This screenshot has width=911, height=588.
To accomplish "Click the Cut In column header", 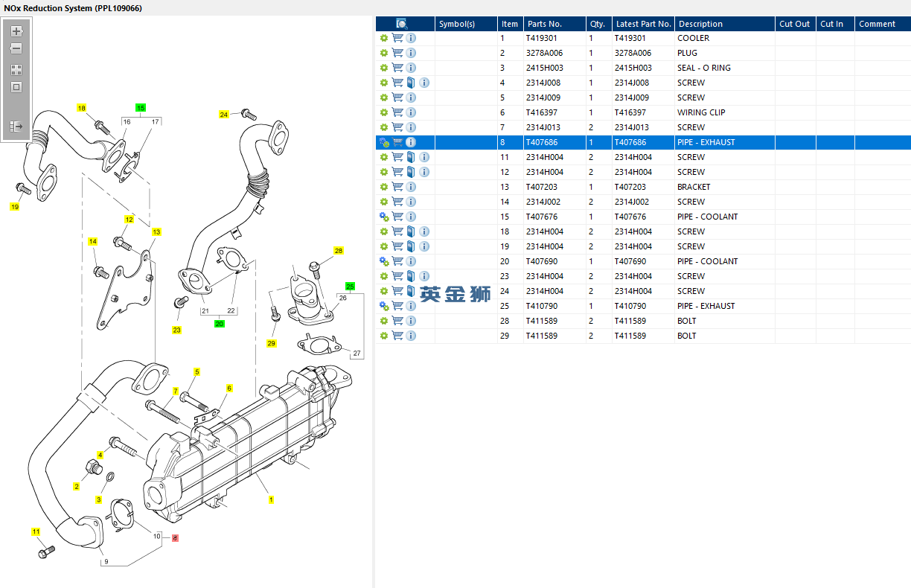I will [x=835, y=24].
